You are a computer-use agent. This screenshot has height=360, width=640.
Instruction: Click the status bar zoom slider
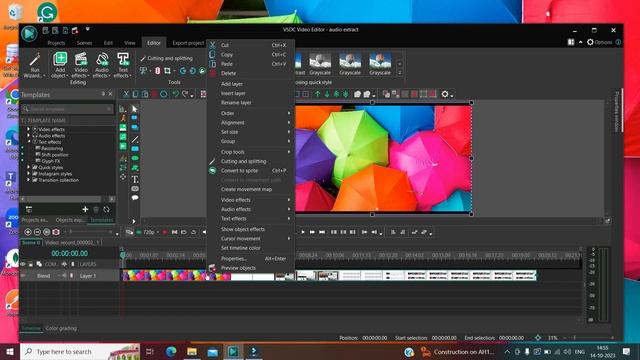(588, 338)
